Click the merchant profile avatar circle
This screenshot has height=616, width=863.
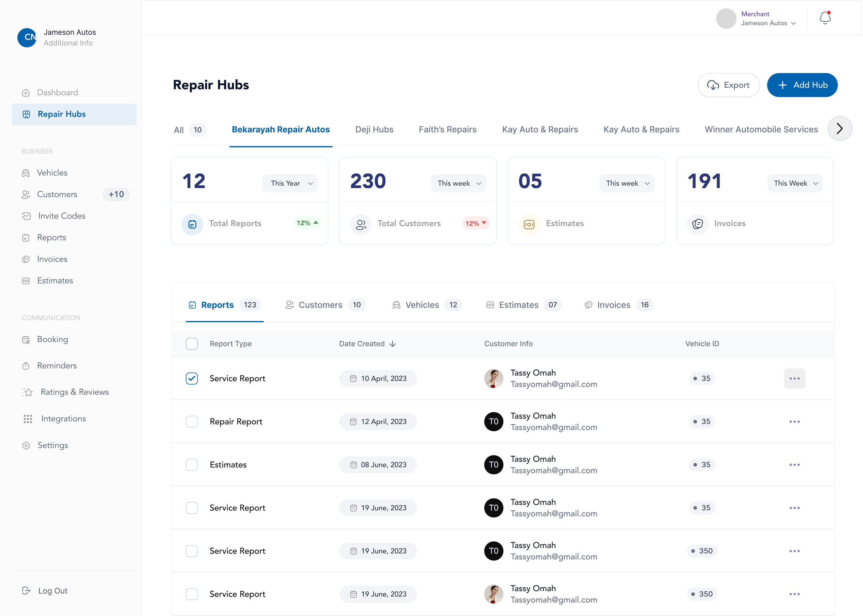(726, 18)
